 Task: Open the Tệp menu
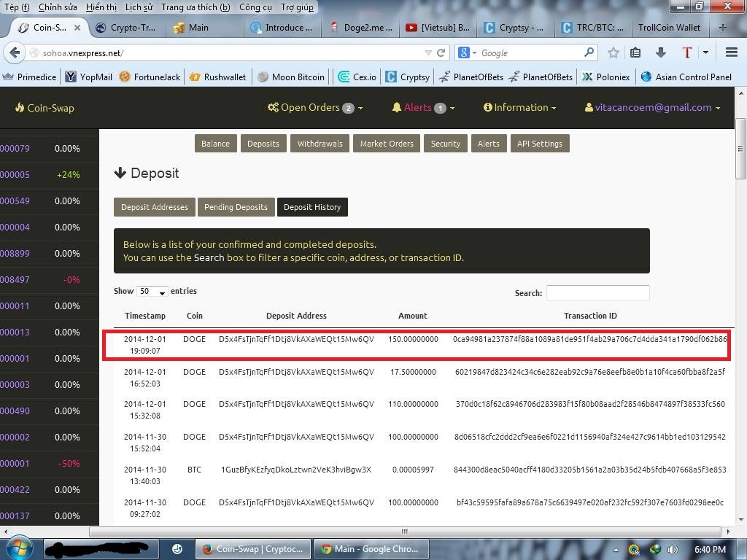point(17,7)
